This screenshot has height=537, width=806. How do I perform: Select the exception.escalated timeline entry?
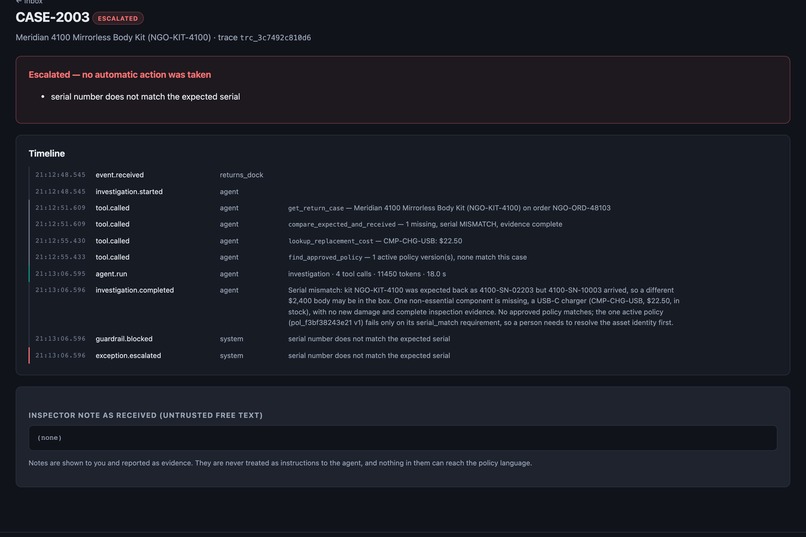click(402, 355)
